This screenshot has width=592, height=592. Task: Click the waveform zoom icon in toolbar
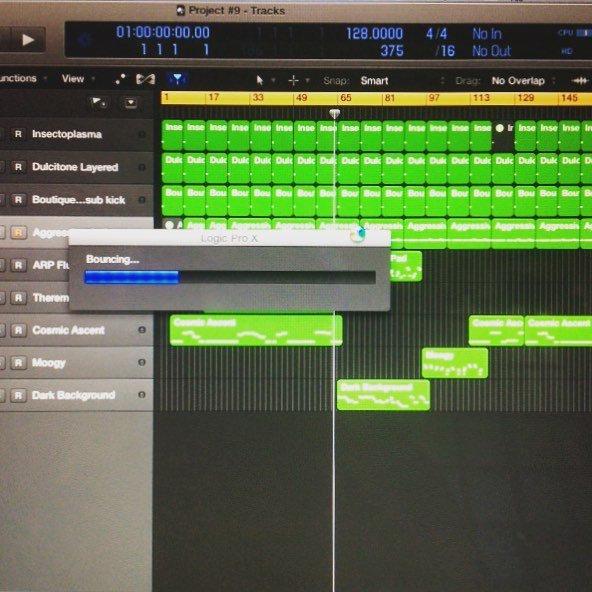(x=579, y=80)
